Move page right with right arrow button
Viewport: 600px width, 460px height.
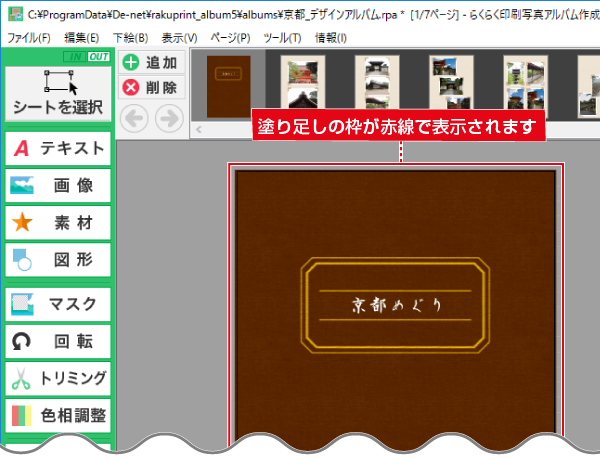point(169,119)
